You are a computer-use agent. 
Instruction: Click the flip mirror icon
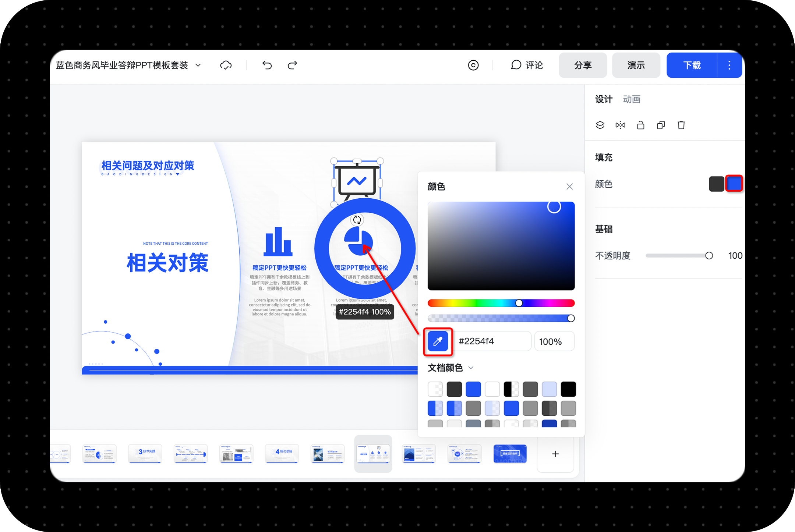(x=621, y=125)
